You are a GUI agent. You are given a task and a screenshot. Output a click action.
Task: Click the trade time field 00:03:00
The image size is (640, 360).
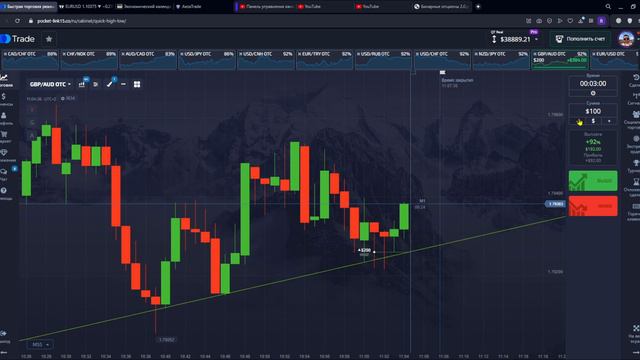click(593, 84)
